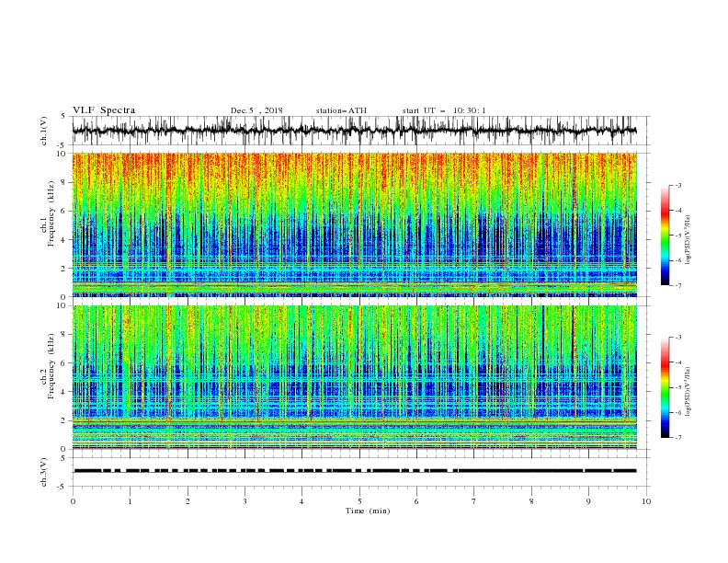Select the date text "Dec.5 , 2018"
Screen dimensions: 728x563
coord(256,110)
